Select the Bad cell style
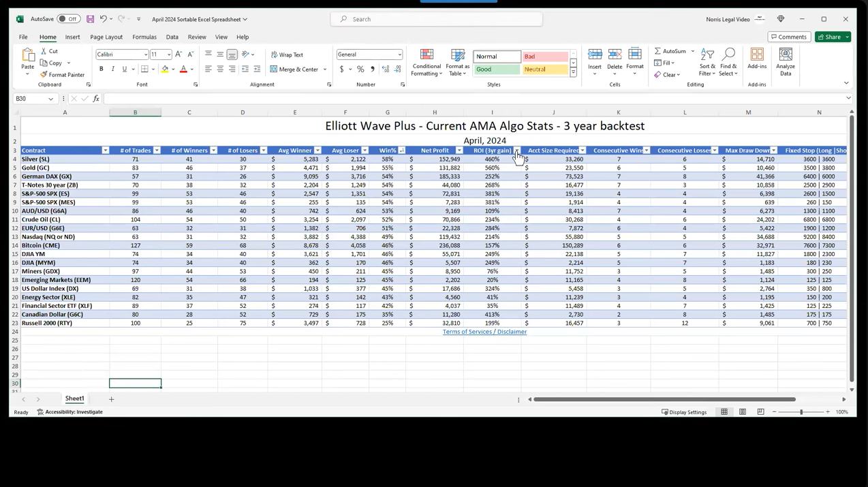This screenshot has width=868, height=487. pos(545,57)
